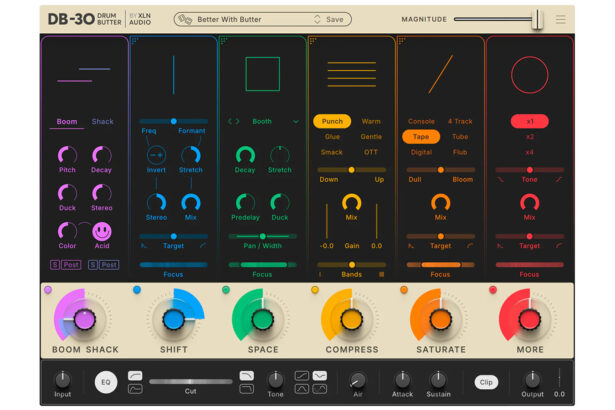The width and height of the screenshot is (615, 410).
Task: Select the Tube saturation mode
Action: pos(460,137)
